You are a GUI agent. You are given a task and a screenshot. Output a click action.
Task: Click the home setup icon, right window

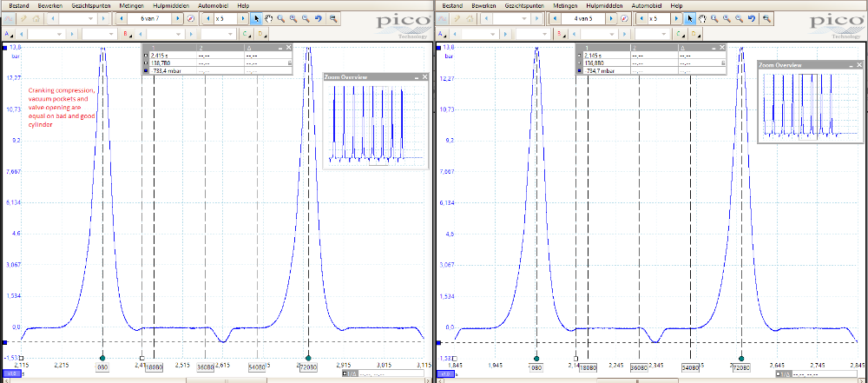point(470,18)
